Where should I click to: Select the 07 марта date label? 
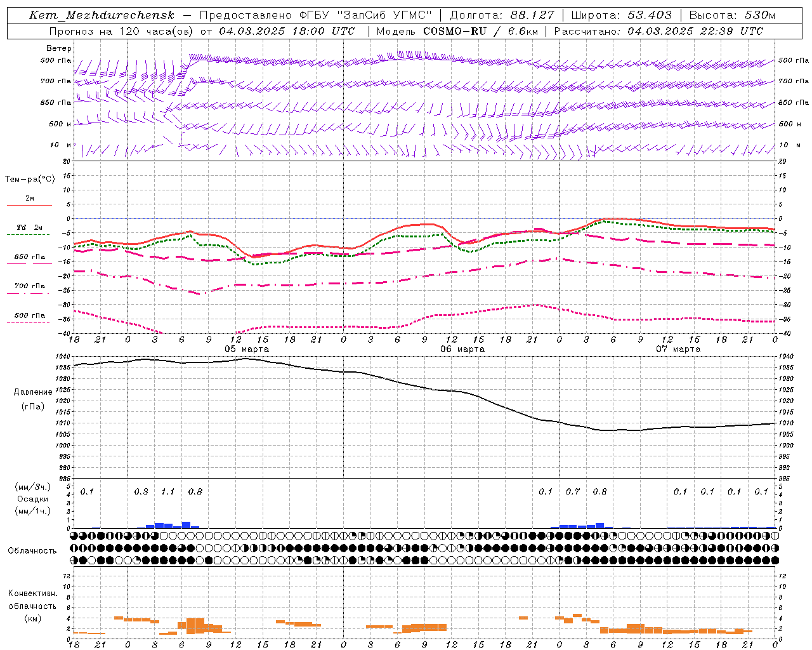(678, 349)
